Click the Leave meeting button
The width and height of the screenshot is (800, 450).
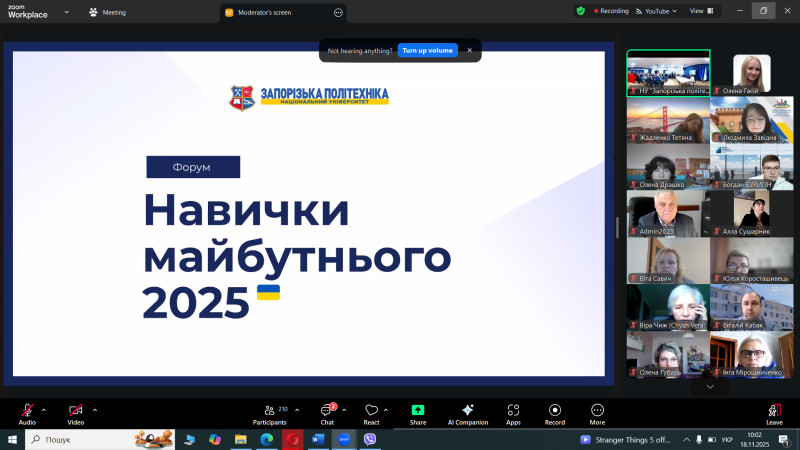[774, 411]
